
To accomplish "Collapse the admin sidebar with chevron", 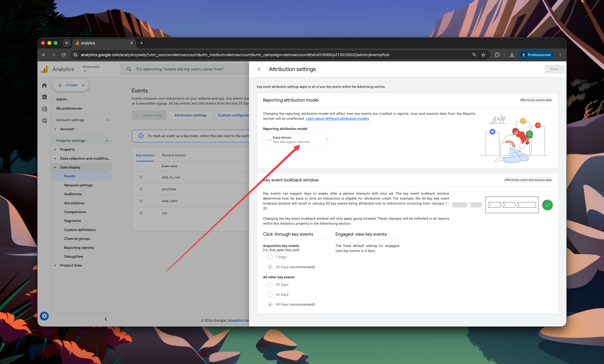I will click(106, 319).
